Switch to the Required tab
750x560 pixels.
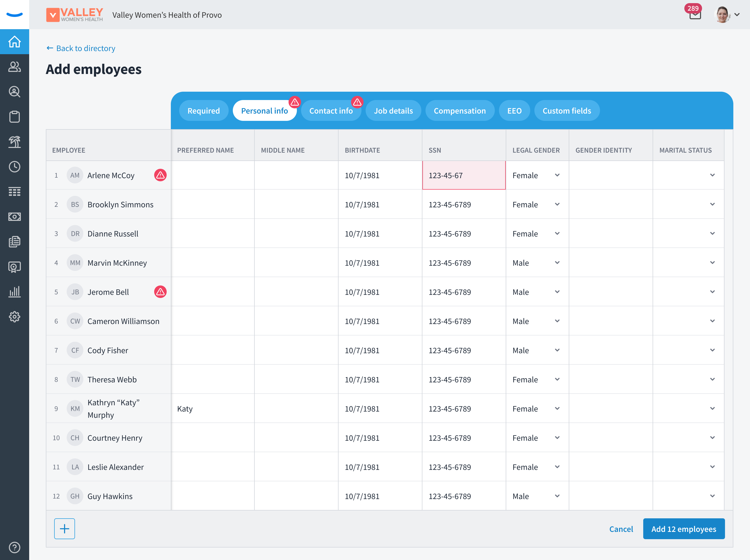point(204,110)
